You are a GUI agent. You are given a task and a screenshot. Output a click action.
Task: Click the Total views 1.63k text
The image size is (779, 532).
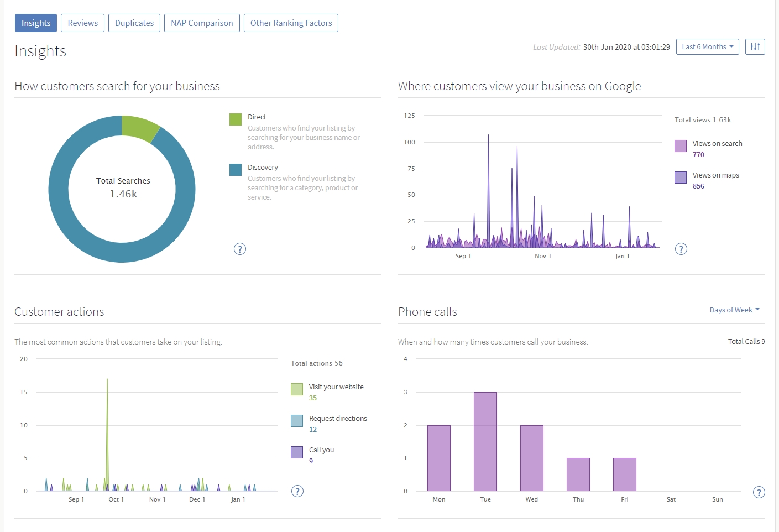tap(703, 120)
